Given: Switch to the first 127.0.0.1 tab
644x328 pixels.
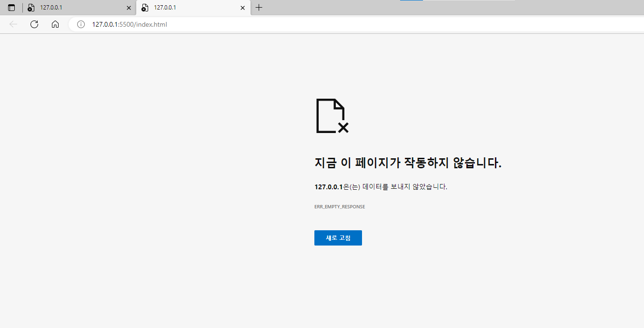Looking at the screenshot, I should pyautogui.click(x=79, y=8).
